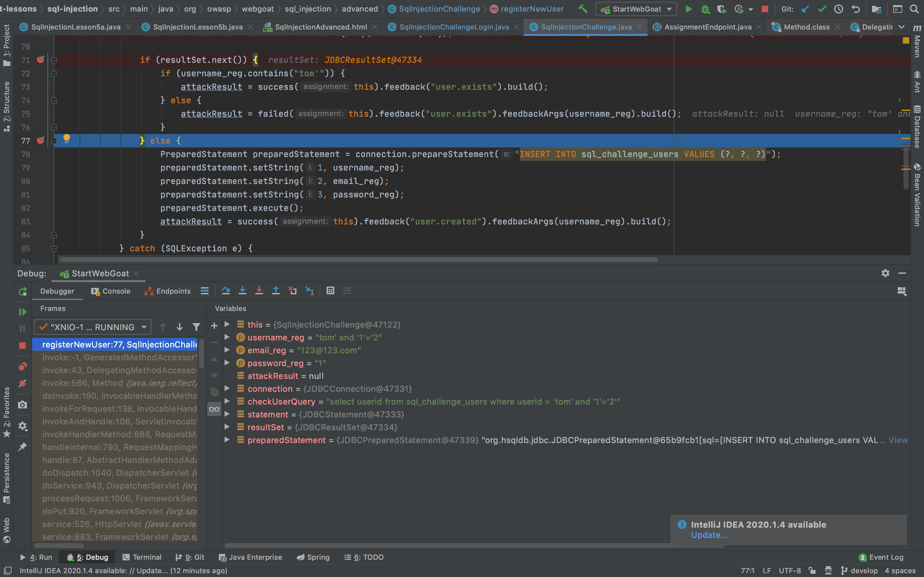This screenshot has height=577, width=924.
Task: Open the Evaluate Expression calculator icon
Action: (x=330, y=291)
